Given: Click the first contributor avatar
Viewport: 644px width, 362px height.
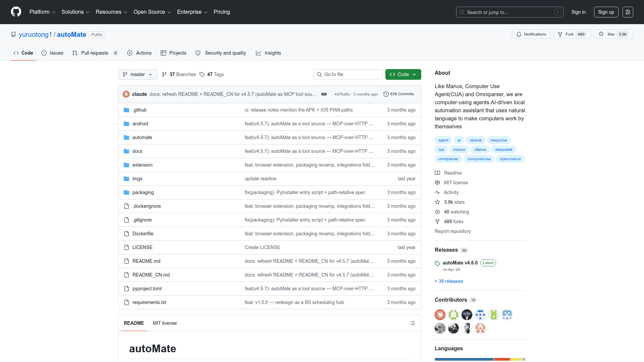Looking at the screenshot, I should pos(440,315).
